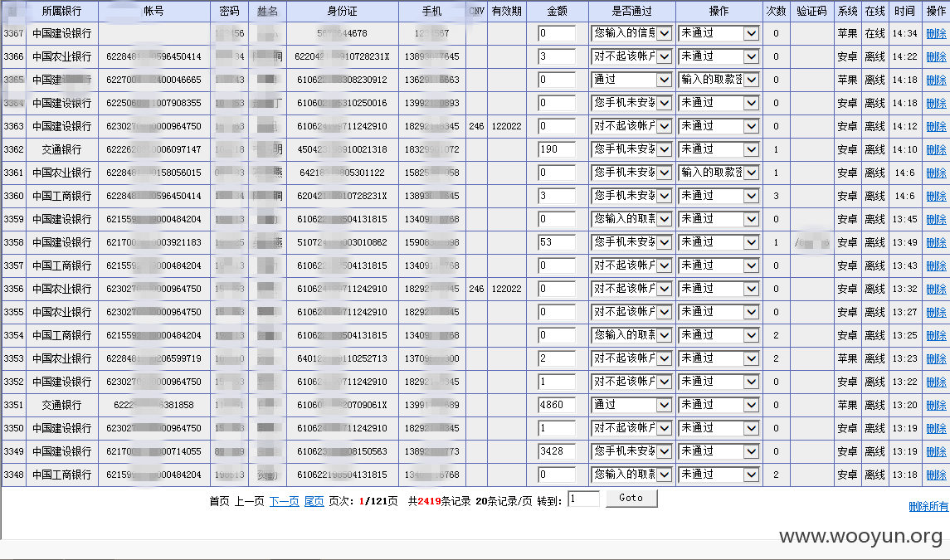
Task: Click the Goto button
Action: 631,498
